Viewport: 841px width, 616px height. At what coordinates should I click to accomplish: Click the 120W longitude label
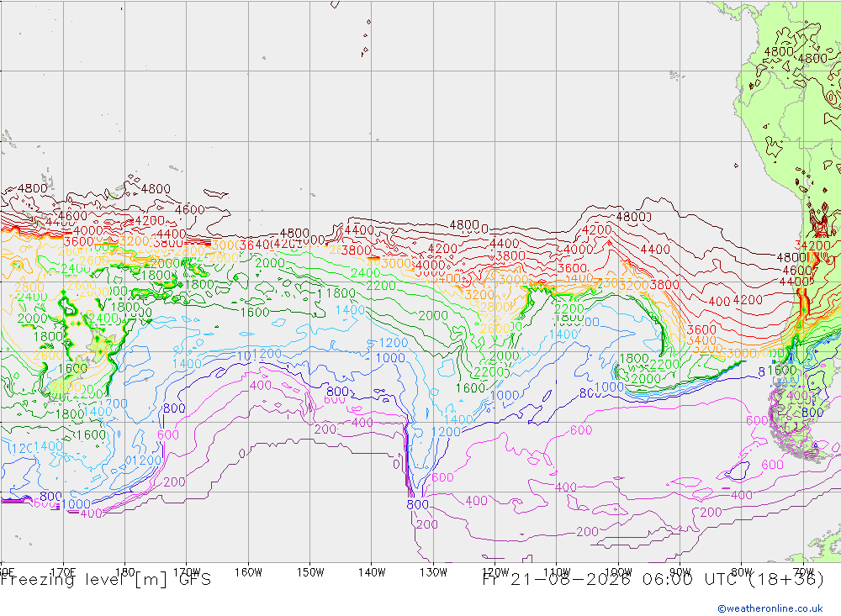coord(495,572)
